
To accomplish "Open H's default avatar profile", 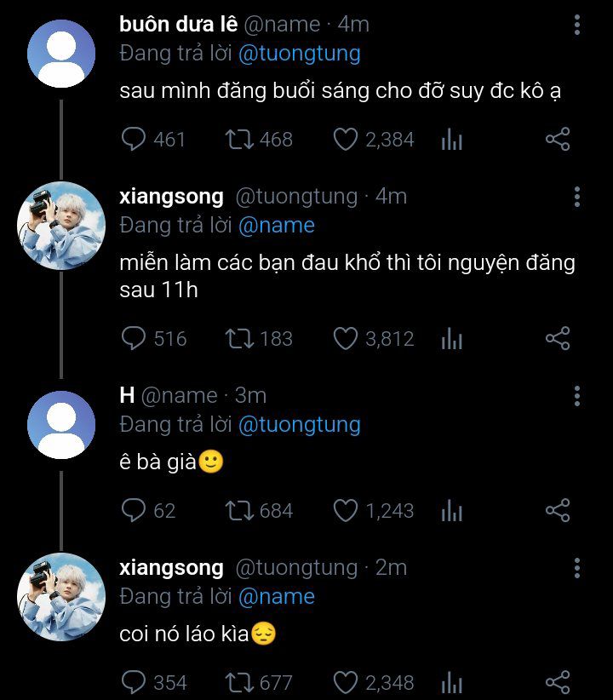I will point(60,425).
